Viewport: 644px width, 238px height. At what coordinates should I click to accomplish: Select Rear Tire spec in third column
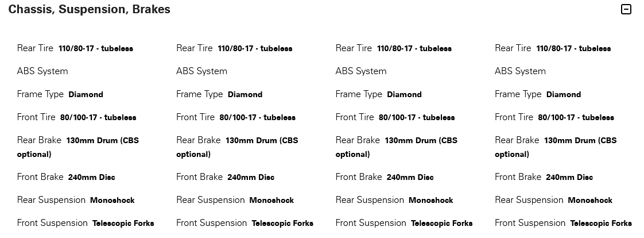[394, 48]
